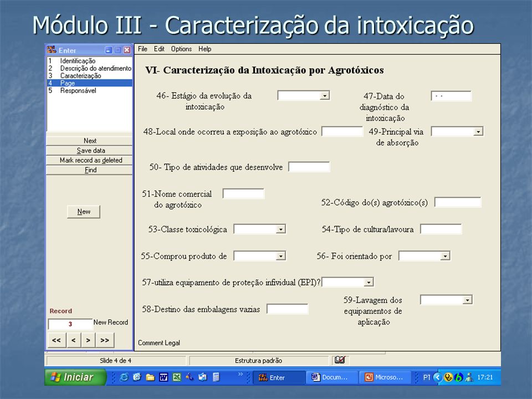Select page 5 Responsável
This screenshot has width=532, height=399.
pos(90,90)
